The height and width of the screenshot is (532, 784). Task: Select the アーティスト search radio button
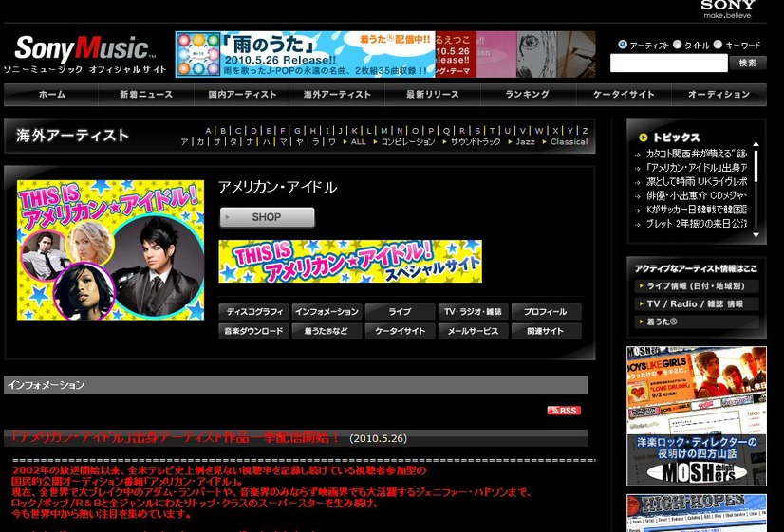pyautogui.click(x=623, y=45)
